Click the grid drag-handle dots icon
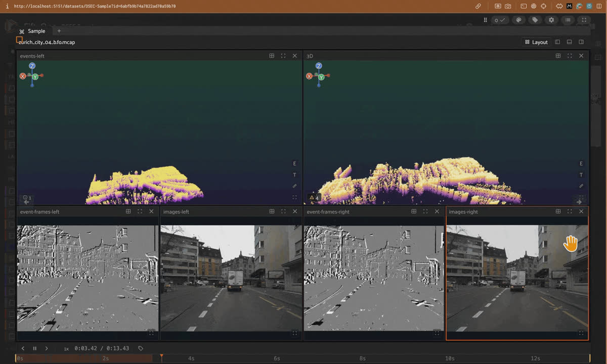Screen dimensions: 607x364 (x=485, y=20)
